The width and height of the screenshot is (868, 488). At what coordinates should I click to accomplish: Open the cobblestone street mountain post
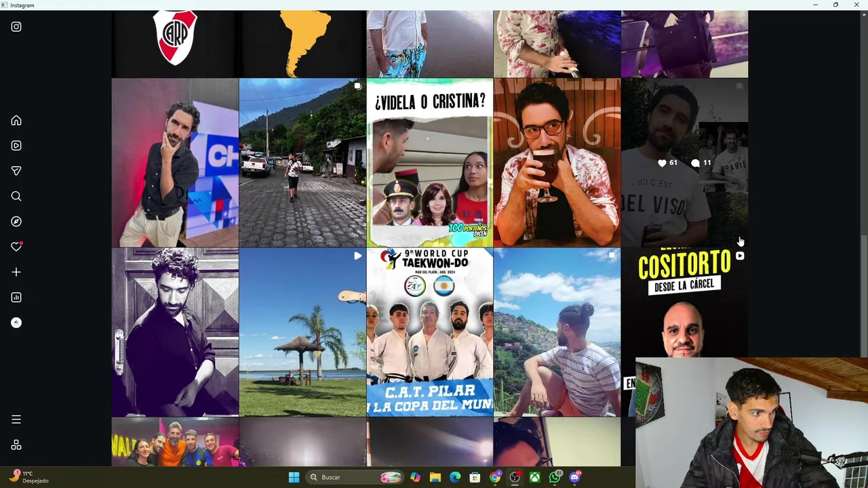tap(302, 163)
